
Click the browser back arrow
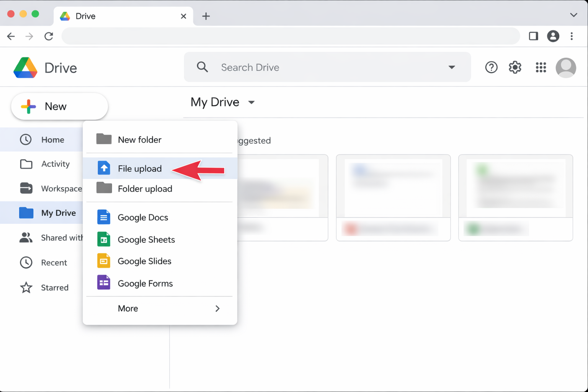11,36
